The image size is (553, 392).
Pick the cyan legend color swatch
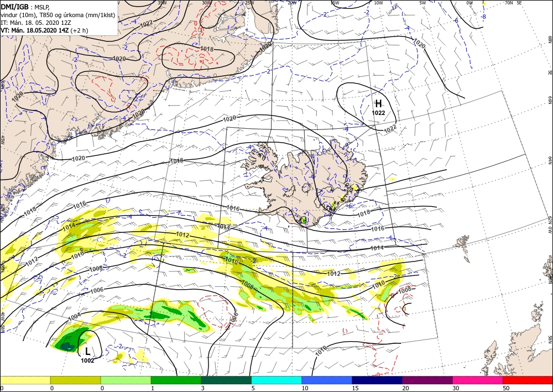[x=276, y=380]
